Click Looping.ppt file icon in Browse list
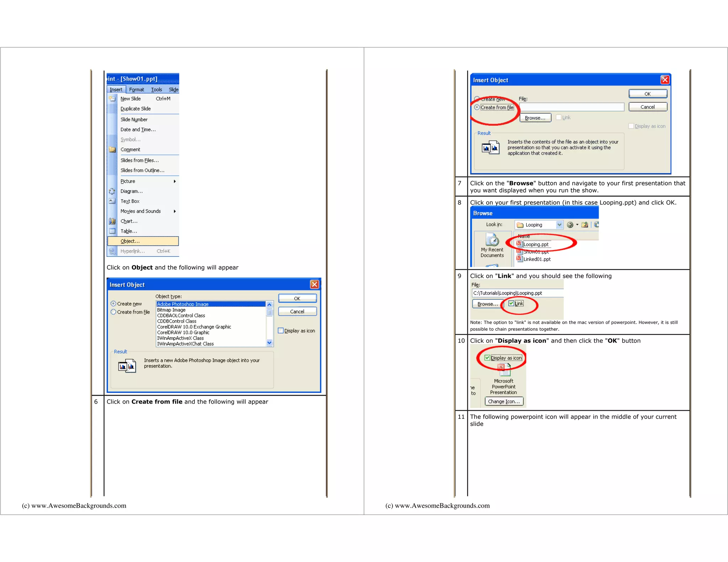The width and height of the screenshot is (728, 562). coord(519,244)
